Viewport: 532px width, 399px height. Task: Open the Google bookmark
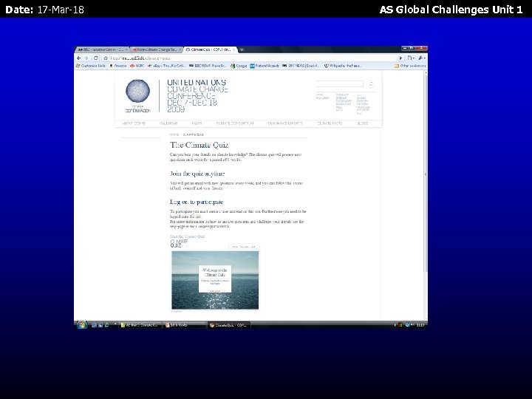239,66
